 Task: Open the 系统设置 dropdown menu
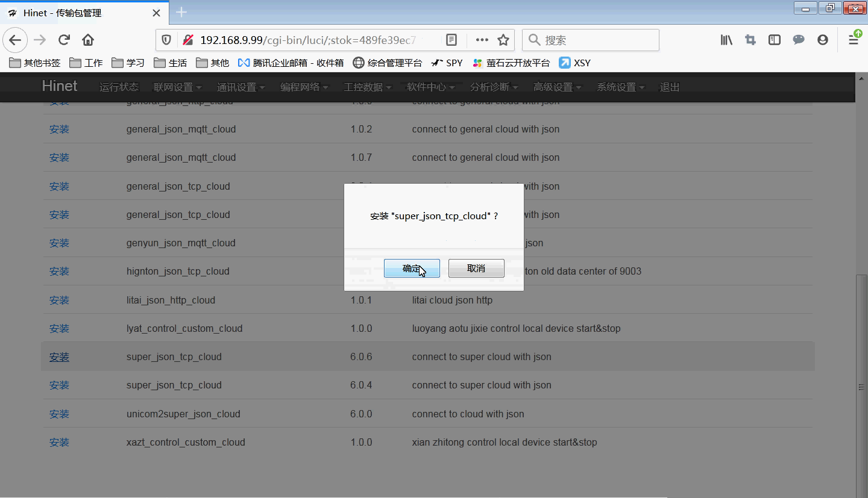click(620, 87)
